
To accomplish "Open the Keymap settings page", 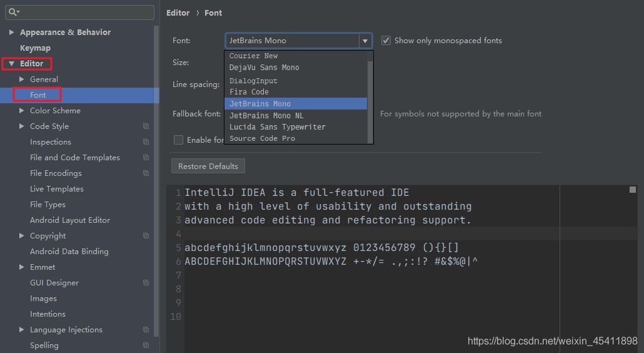I will point(35,48).
